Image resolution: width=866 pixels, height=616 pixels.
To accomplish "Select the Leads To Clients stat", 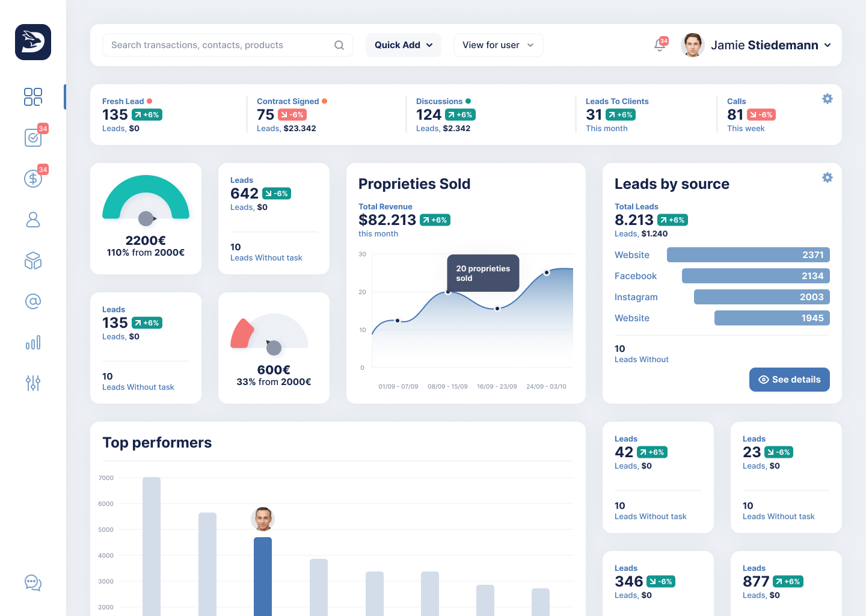I will [x=617, y=114].
